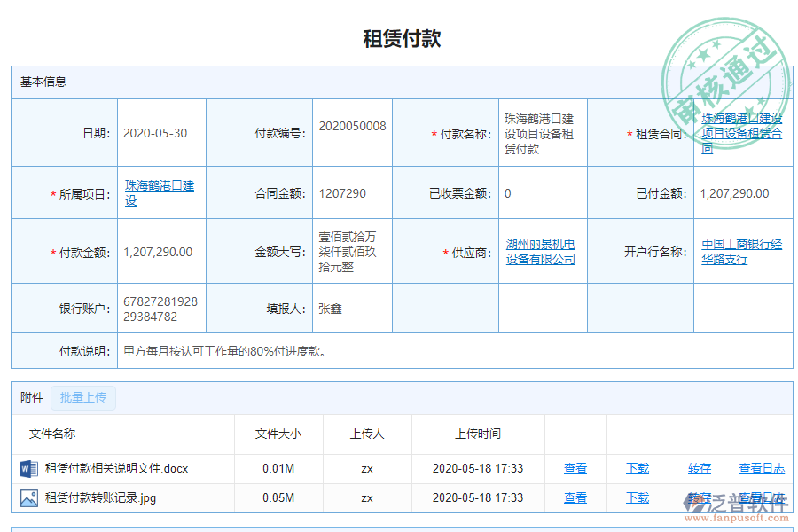The height and width of the screenshot is (532, 798).
Task: View the docx attachment via 查看 link
Action: (575, 468)
